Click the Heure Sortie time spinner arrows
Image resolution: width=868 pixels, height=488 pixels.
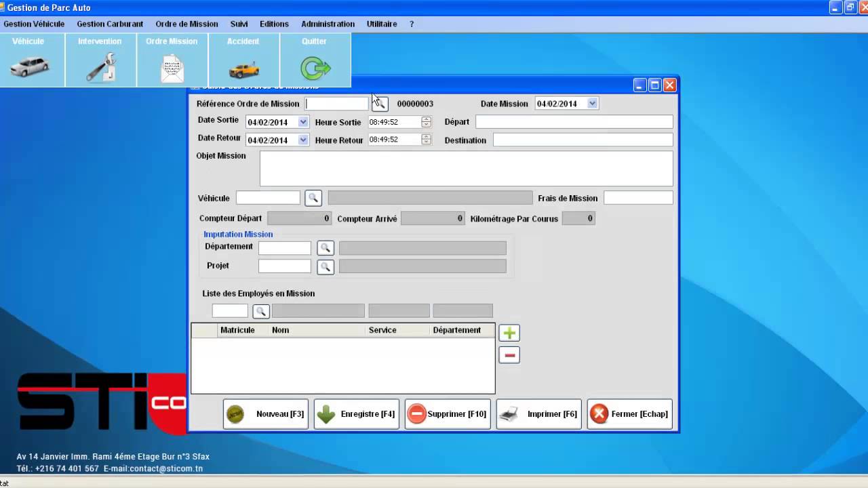426,122
